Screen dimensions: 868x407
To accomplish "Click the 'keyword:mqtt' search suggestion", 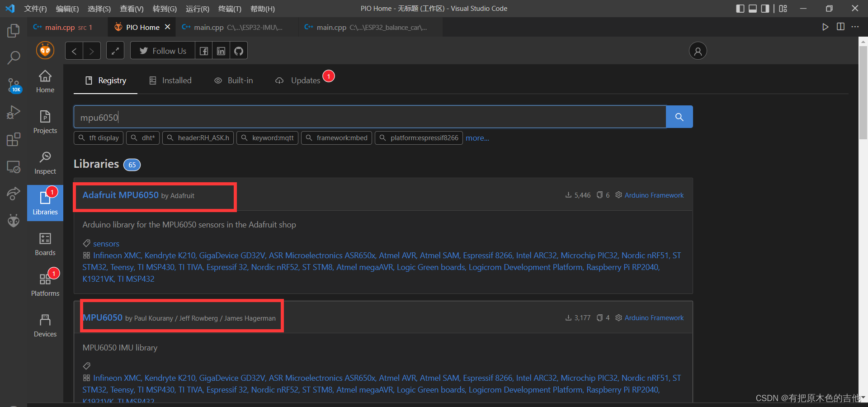I will pyautogui.click(x=267, y=138).
